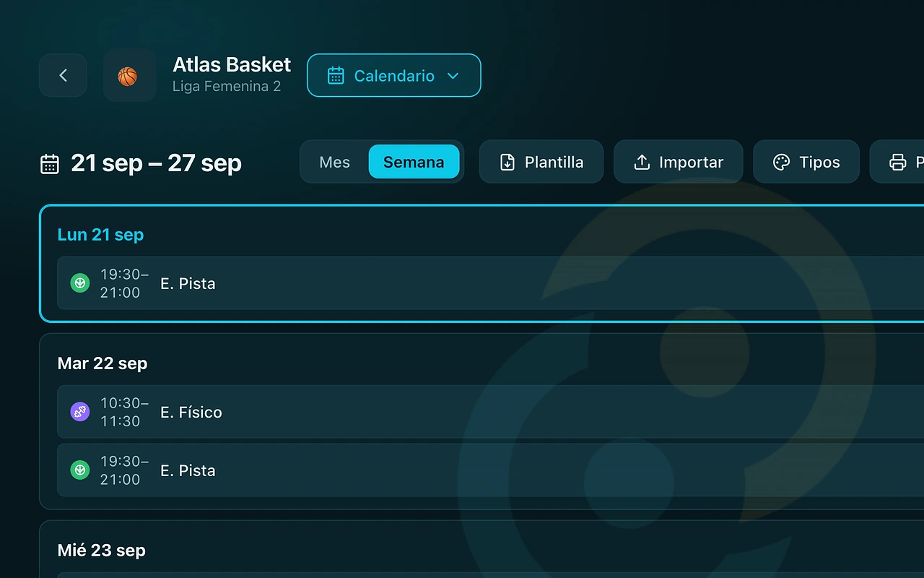Viewport: 924px width, 578px height.
Task: Click the back arrow button
Action: click(63, 75)
